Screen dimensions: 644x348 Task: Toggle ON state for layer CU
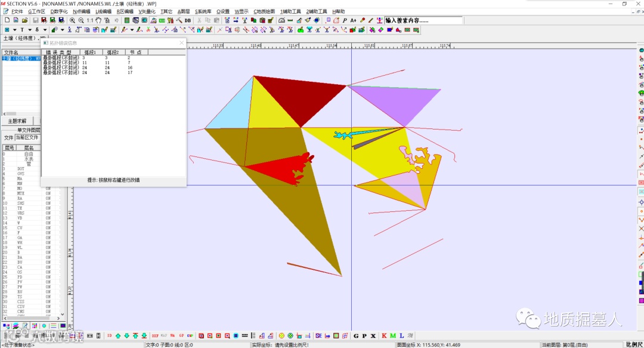click(48, 228)
